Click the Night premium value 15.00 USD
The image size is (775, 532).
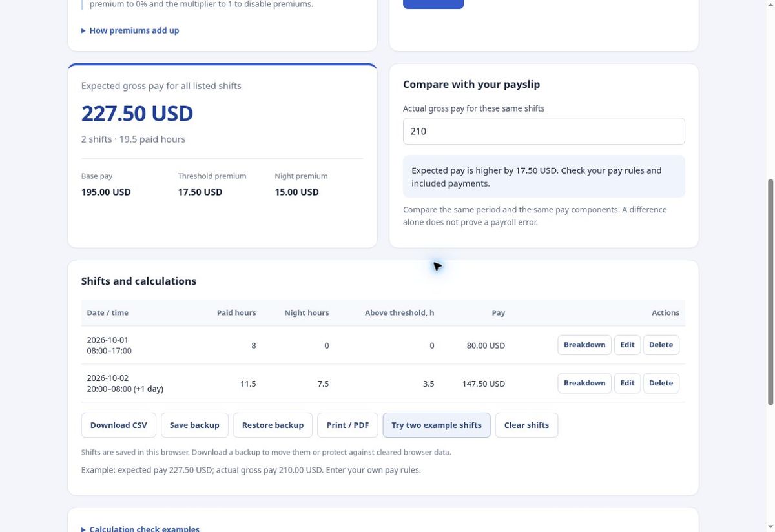pos(296,192)
